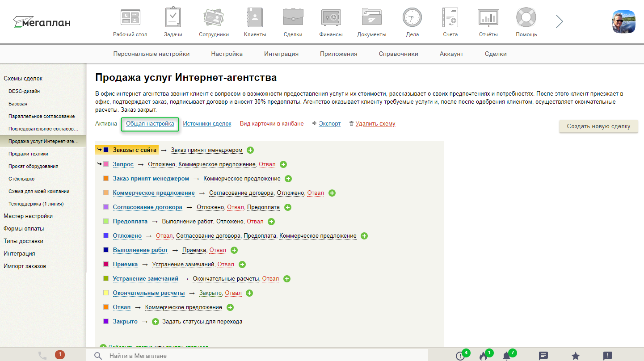
Task: Go to Финансы safe icon
Action: click(x=331, y=18)
